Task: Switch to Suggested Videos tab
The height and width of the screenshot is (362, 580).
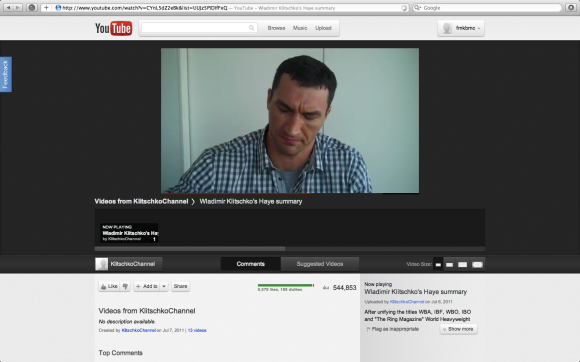Action: (x=320, y=264)
